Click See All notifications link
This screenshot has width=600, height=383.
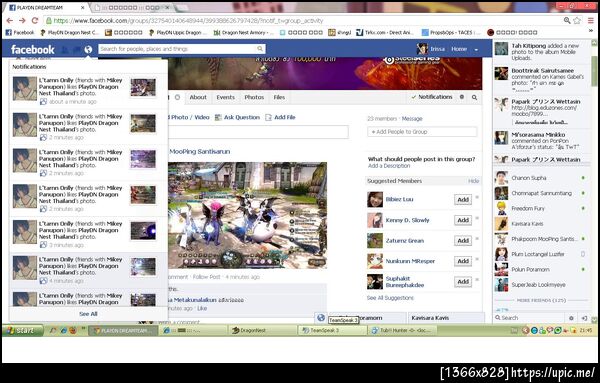88,314
